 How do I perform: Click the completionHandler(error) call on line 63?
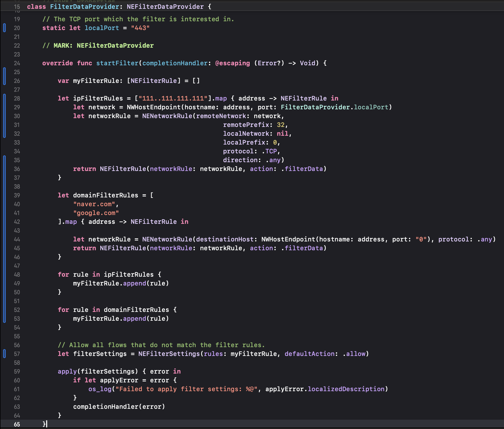[119, 407]
